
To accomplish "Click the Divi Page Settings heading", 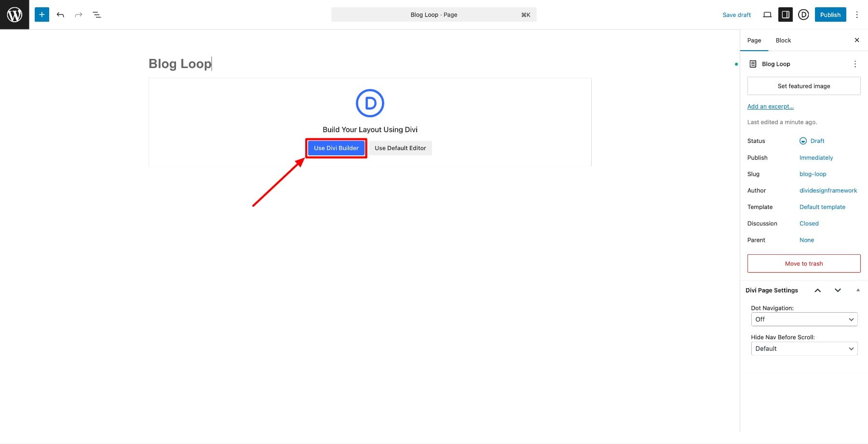I will (772, 290).
